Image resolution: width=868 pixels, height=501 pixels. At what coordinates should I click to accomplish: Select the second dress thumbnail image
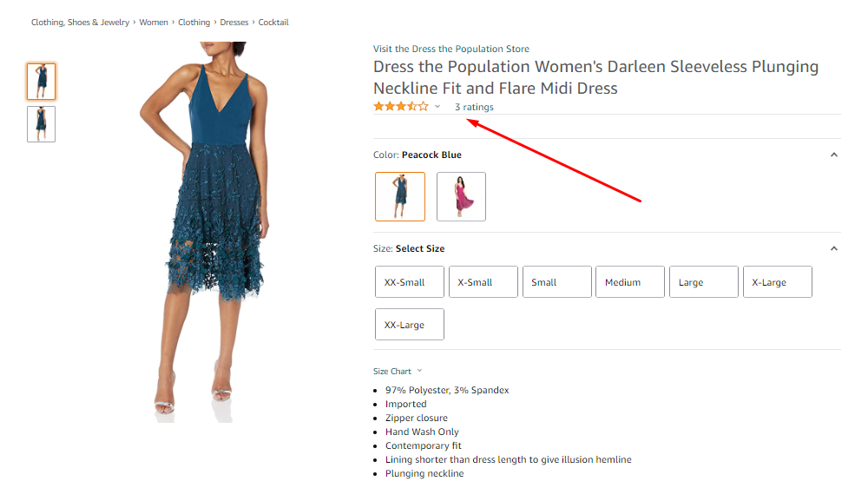click(x=41, y=124)
